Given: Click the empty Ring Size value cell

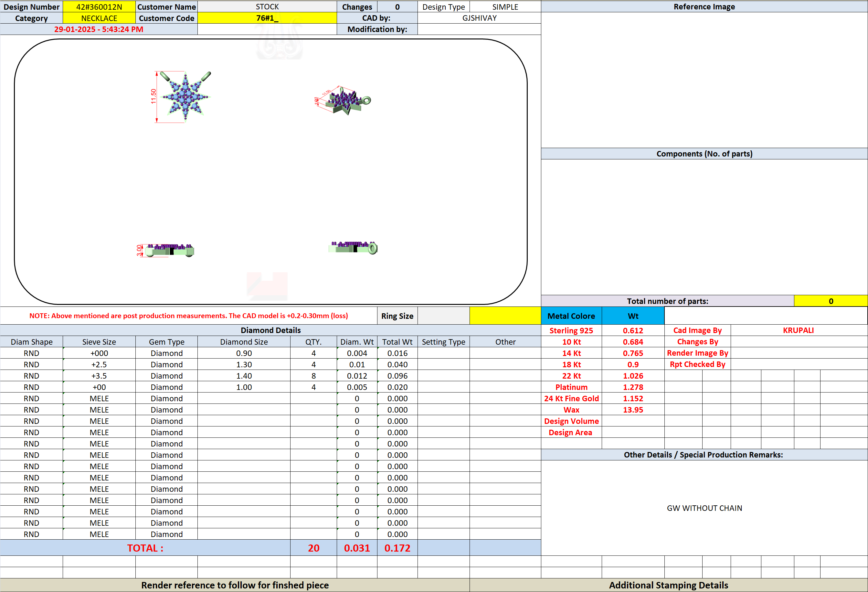Looking at the screenshot, I should pos(443,316).
